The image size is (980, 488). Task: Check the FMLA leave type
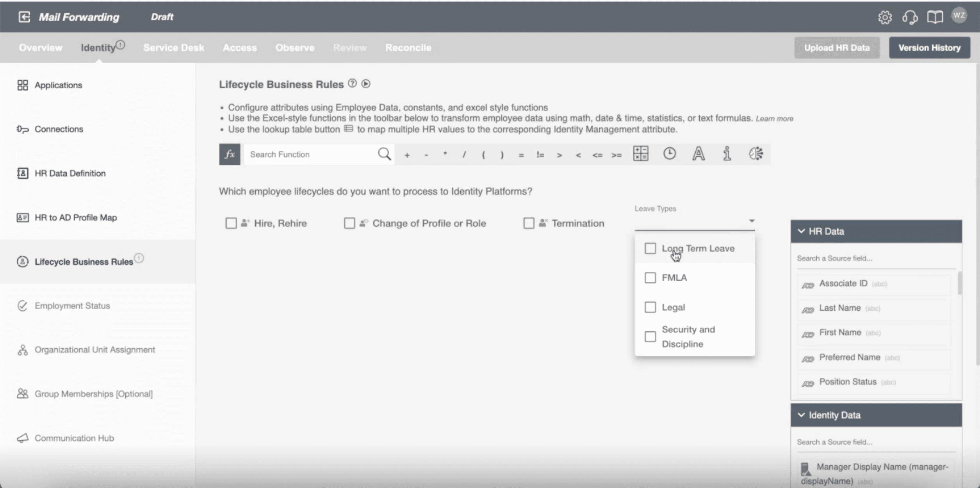pyautogui.click(x=650, y=278)
